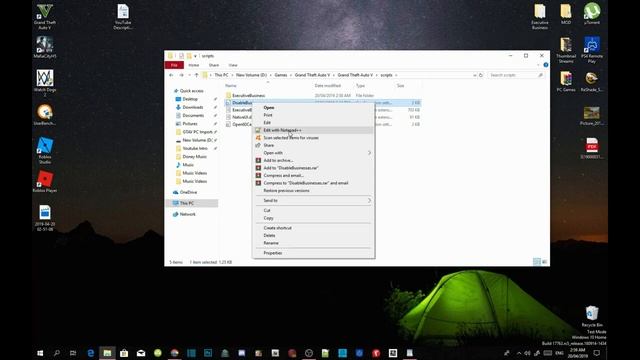Select the ExecutiveBusiness folder row
The width and height of the screenshot is (640, 360).
point(322,96)
